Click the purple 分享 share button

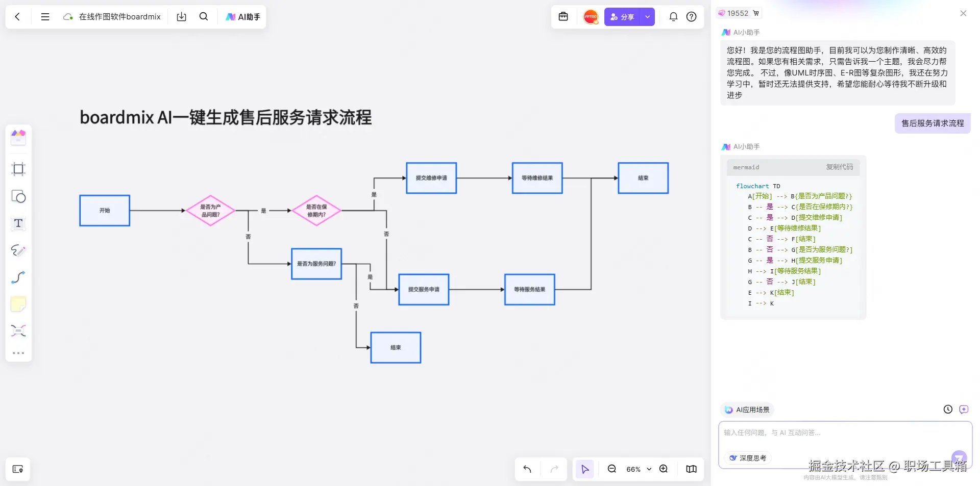tap(622, 17)
